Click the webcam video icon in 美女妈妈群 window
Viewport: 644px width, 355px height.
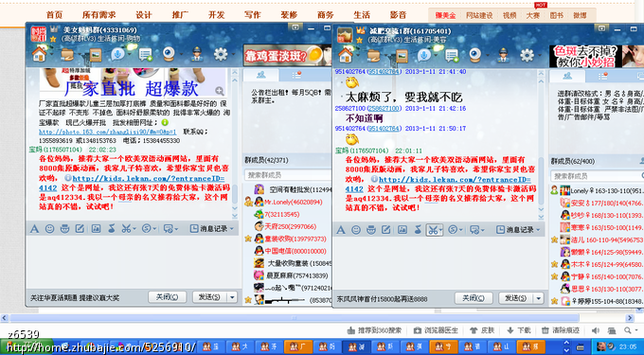pyautogui.click(x=169, y=54)
